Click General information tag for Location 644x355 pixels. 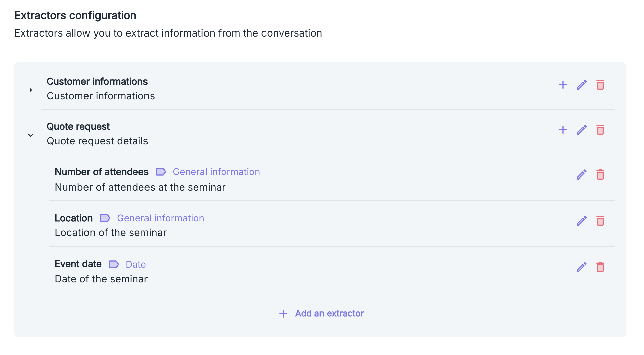point(160,218)
